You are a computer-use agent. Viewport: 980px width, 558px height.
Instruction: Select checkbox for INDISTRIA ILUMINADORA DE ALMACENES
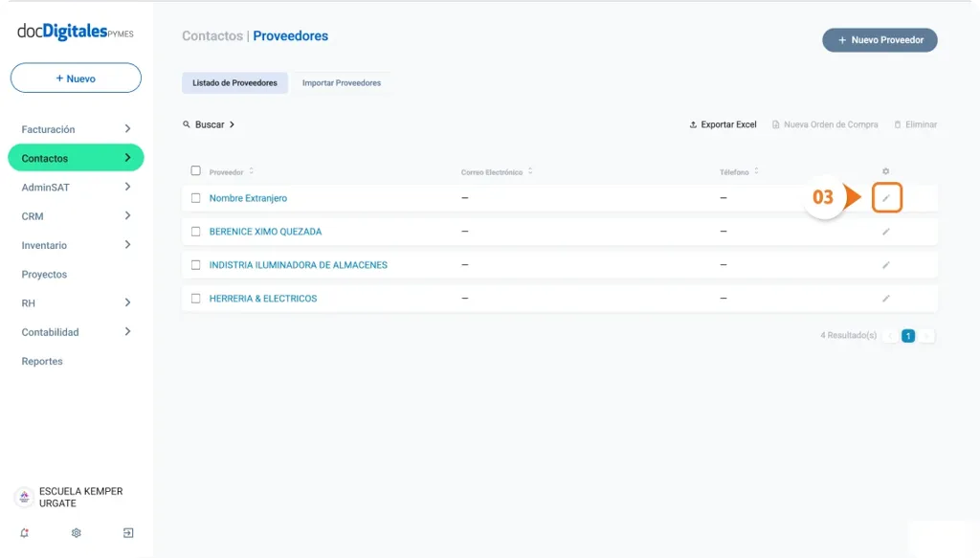195,265
